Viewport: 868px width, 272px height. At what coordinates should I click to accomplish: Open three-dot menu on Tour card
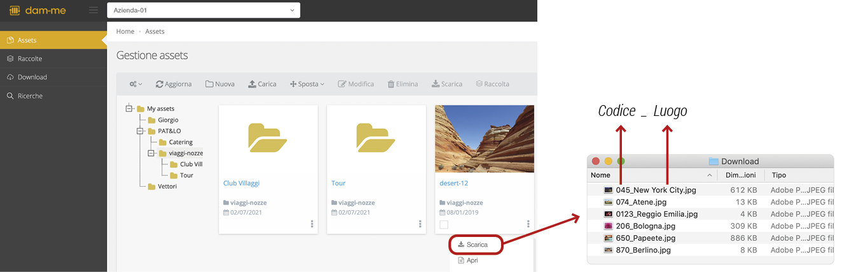tap(420, 224)
